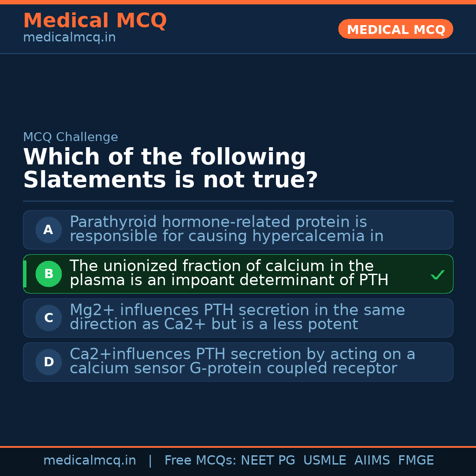476x476 pixels.
Task: Click the AIIMS footer label
Action: (x=372, y=461)
